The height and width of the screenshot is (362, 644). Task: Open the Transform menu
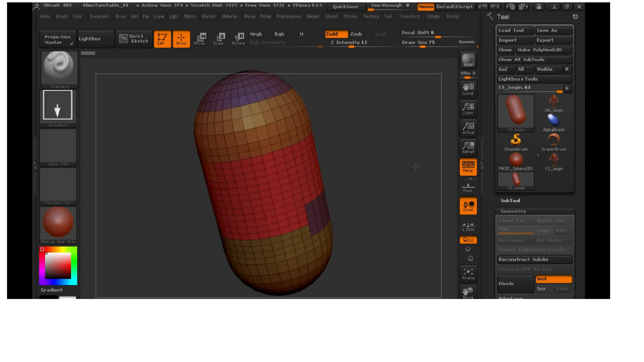pyautogui.click(x=409, y=16)
